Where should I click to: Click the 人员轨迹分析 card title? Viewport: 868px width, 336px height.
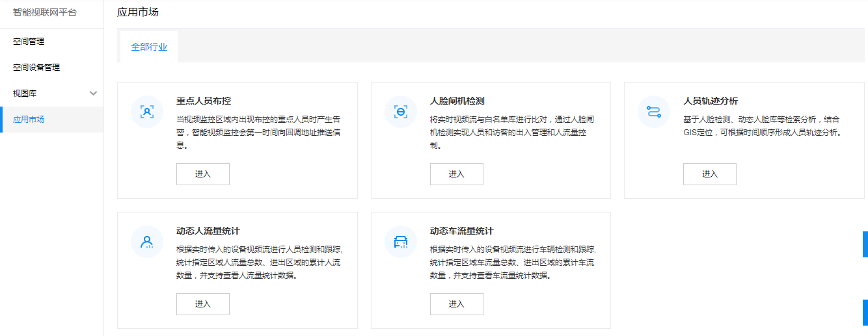[711, 101]
